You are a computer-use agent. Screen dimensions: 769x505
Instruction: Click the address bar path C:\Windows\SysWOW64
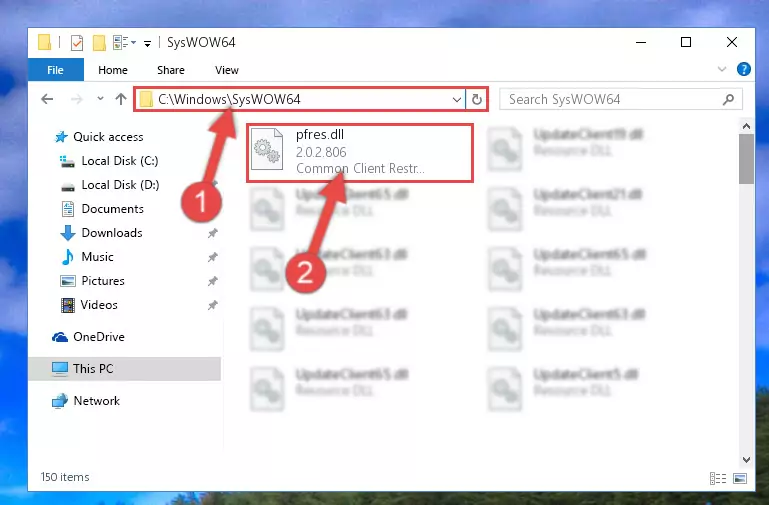pyautogui.click(x=229, y=100)
